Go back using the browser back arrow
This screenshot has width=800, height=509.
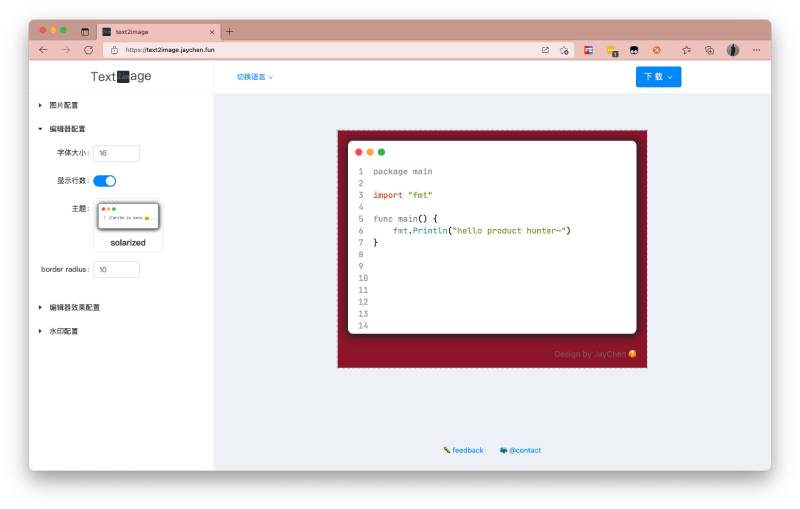coord(43,50)
